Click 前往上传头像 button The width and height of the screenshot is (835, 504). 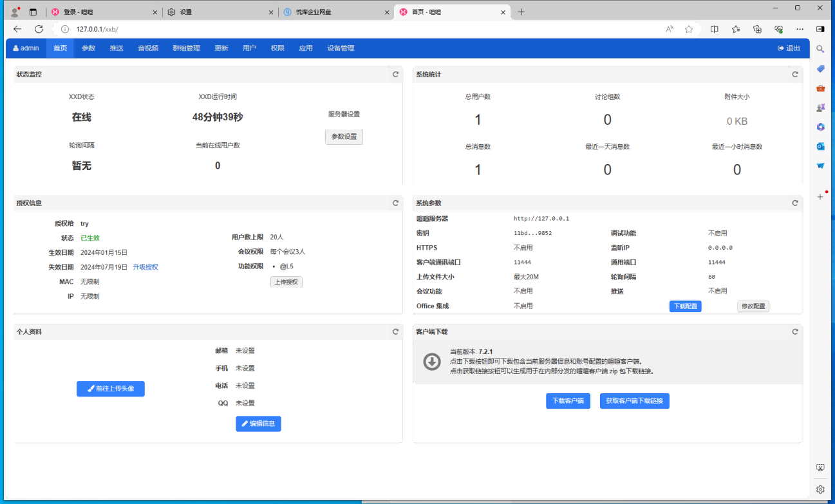111,389
